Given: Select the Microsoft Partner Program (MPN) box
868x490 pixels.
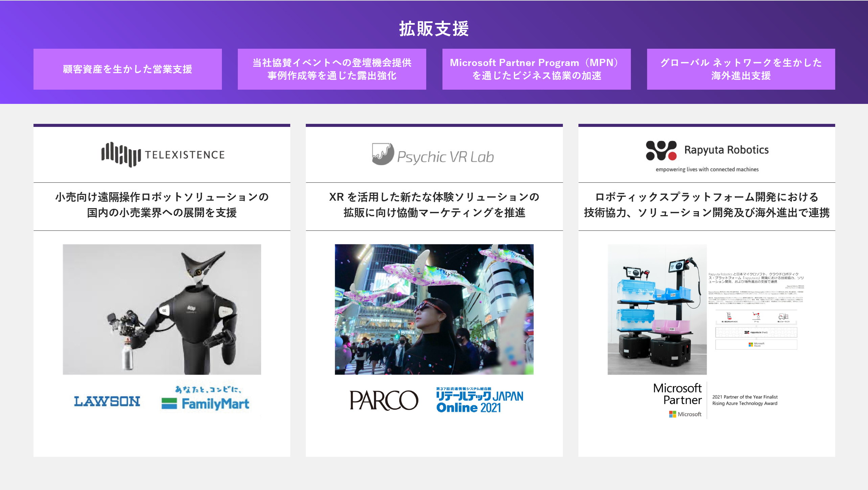Looking at the screenshot, I should coord(536,69).
